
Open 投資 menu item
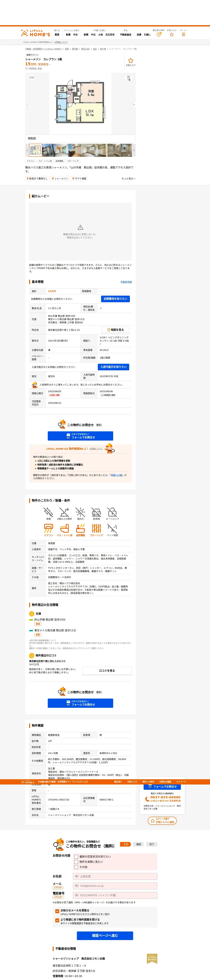pos(139,35)
